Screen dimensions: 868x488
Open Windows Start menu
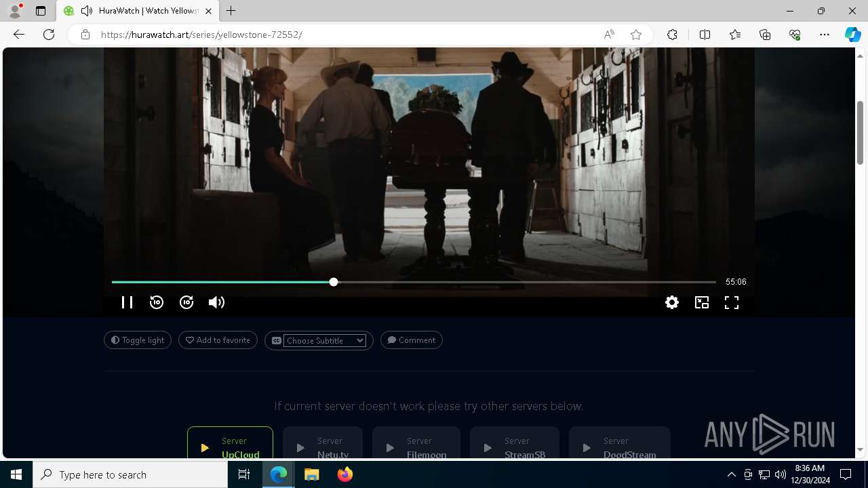pos(16,474)
